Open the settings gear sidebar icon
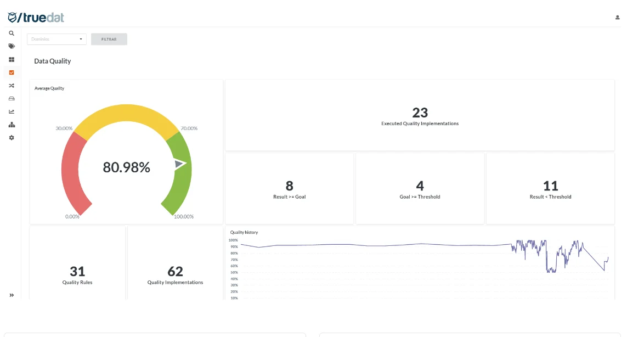 [12, 138]
